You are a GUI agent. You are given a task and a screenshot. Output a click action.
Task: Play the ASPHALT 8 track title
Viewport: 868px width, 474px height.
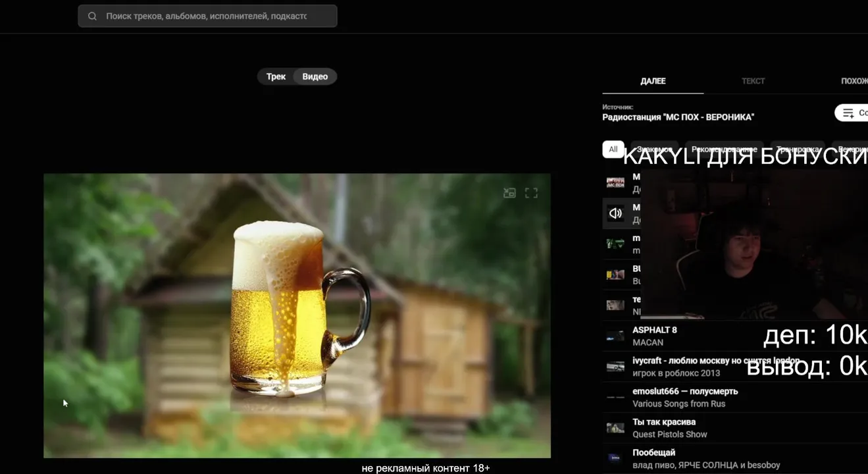click(x=655, y=330)
